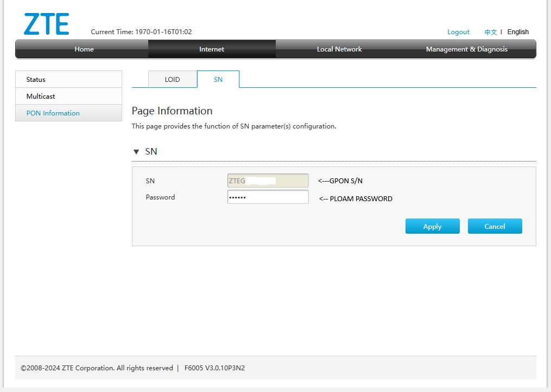Image resolution: width=551 pixels, height=392 pixels.
Task: Open the Home menu
Action: click(84, 49)
